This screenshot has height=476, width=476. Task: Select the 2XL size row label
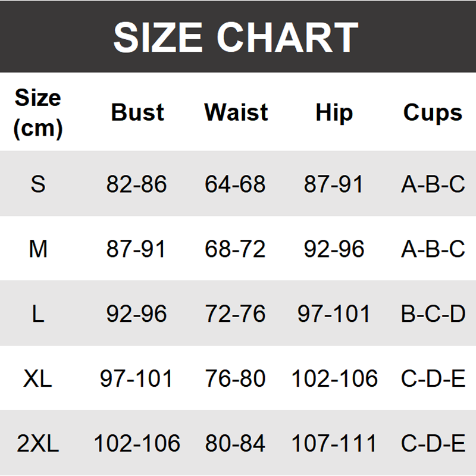point(38,443)
